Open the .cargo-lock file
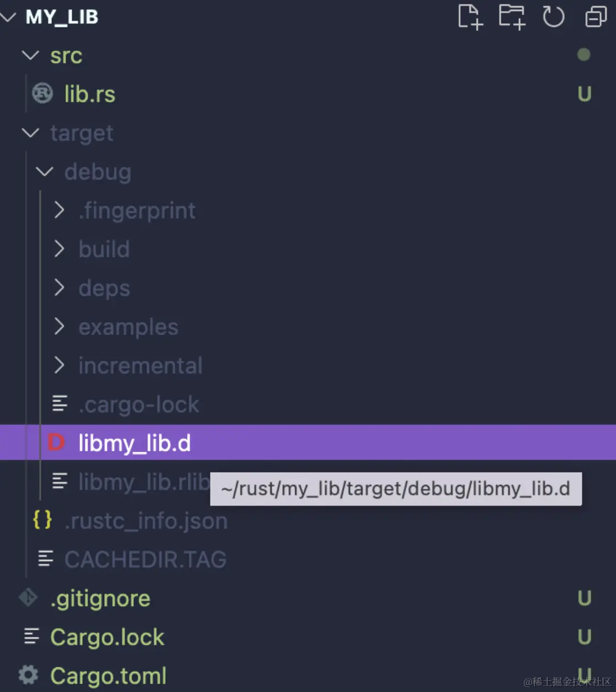The width and height of the screenshot is (616, 692). pyautogui.click(x=138, y=404)
